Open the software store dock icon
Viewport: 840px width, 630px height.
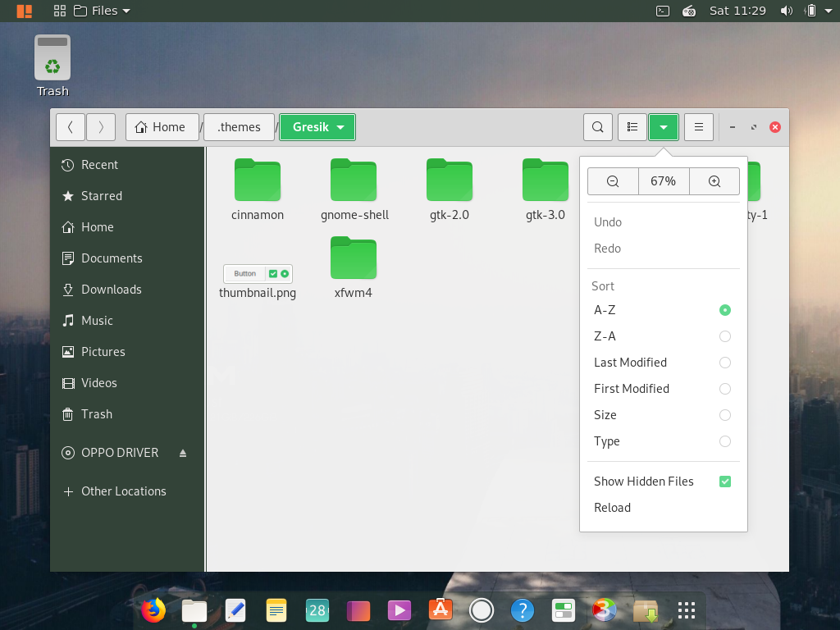[x=441, y=609]
